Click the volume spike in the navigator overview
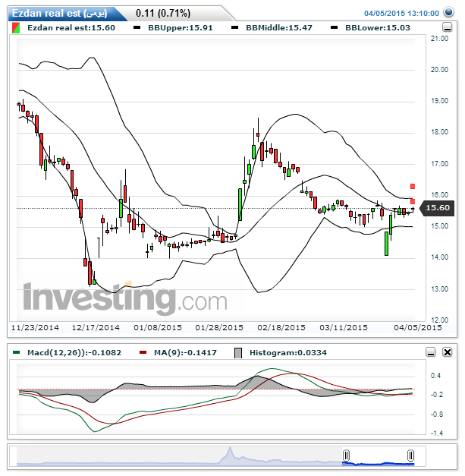 tap(228, 453)
